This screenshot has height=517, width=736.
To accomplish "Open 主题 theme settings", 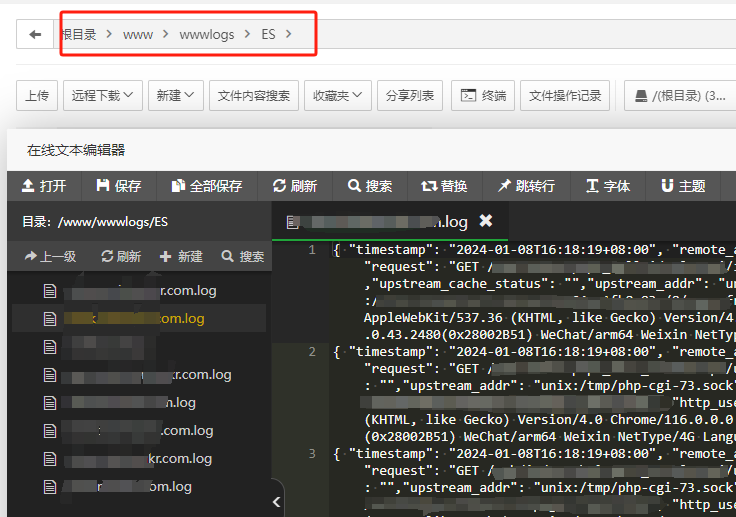I will coord(683,186).
